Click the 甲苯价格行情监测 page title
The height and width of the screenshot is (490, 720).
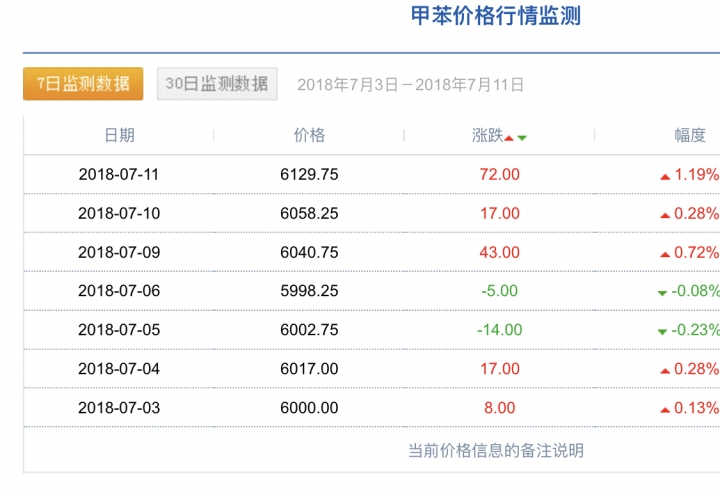pyautogui.click(x=496, y=16)
